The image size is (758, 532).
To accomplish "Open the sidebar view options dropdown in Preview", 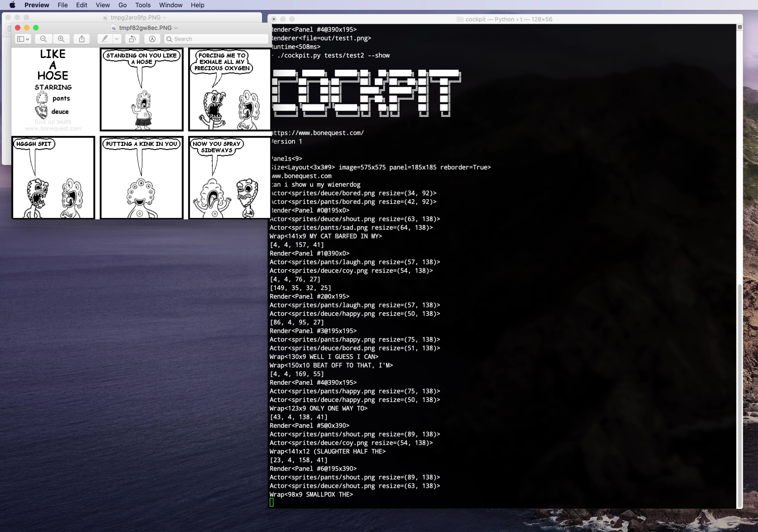I will [23, 39].
